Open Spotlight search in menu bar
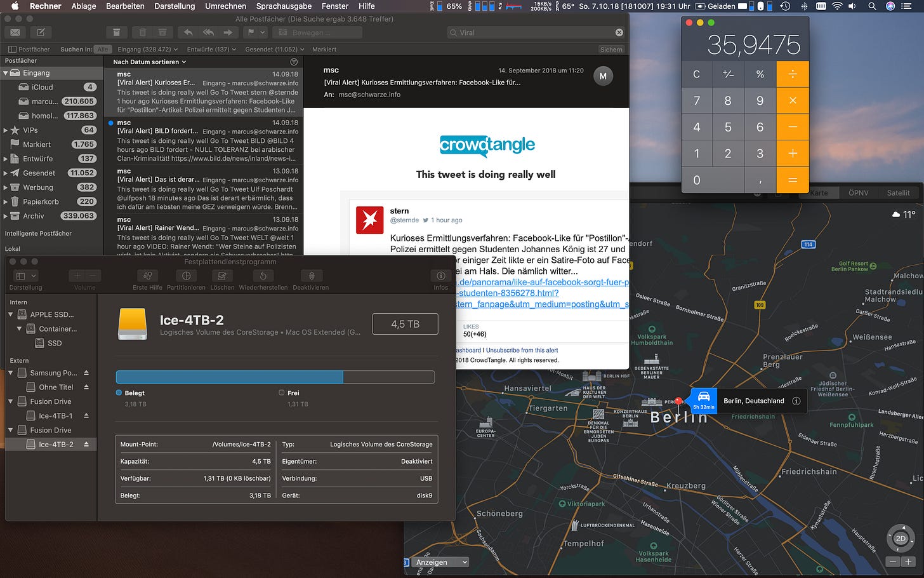The height and width of the screenshot is (578, 924). pos(872,6)
